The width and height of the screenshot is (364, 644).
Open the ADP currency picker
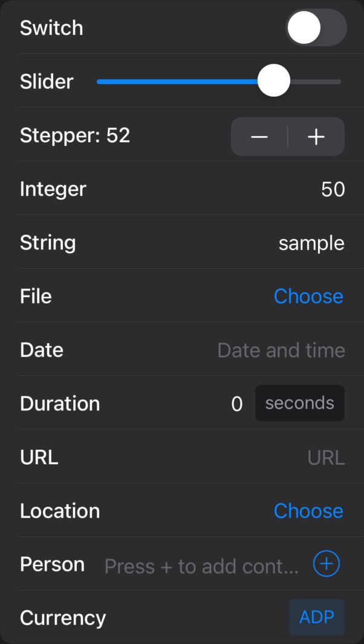316,617
